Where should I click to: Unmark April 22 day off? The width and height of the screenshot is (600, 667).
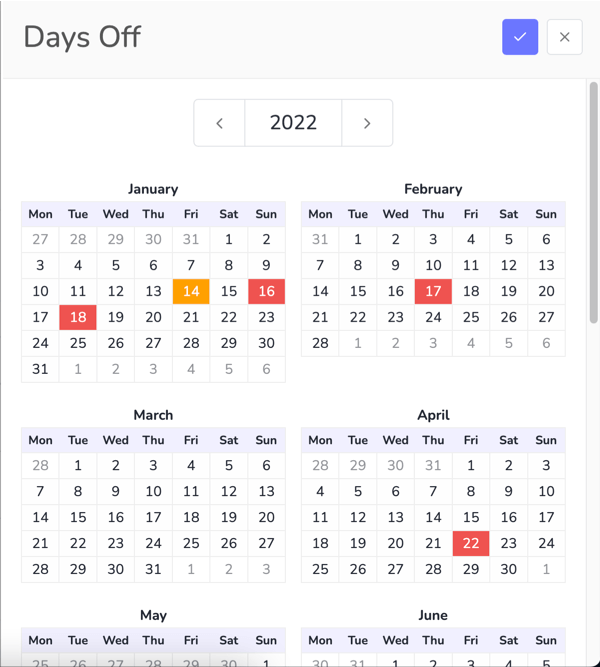(471, 543)
